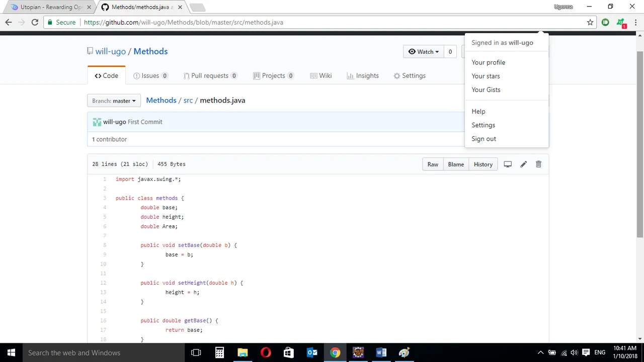Viewport: 644px width, 362px height.
Task: Click the battery tray icon
Action: point(552,352)
